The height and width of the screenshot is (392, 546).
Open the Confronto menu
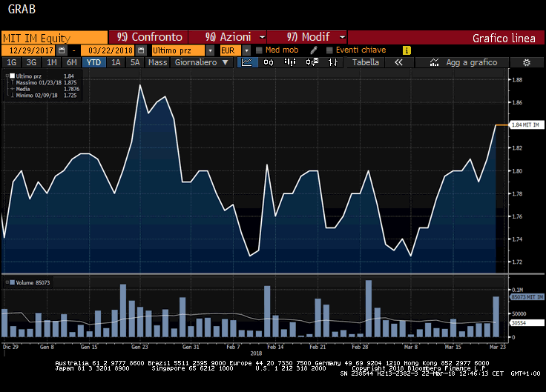pos(148,36)
